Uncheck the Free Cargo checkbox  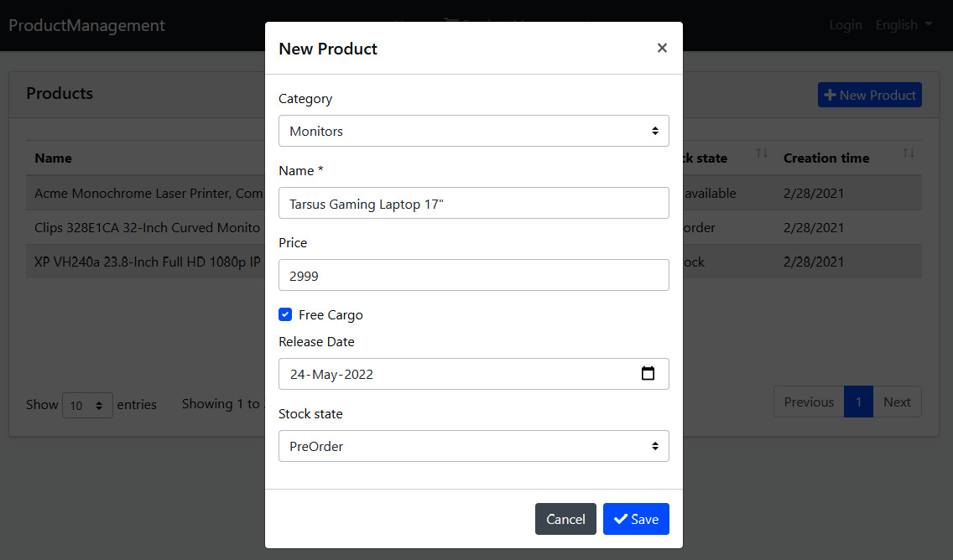(285, 314)
